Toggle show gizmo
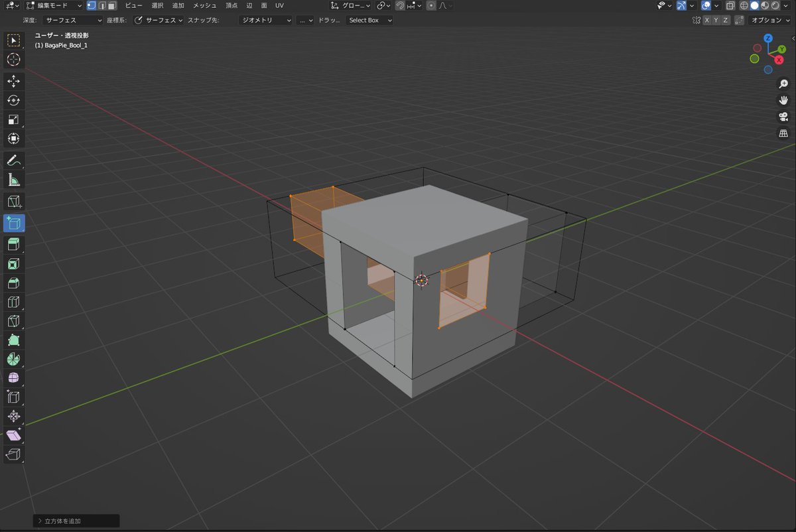This screenshot has height=532, width=796. pyautogui.click(x=681, y=5)
